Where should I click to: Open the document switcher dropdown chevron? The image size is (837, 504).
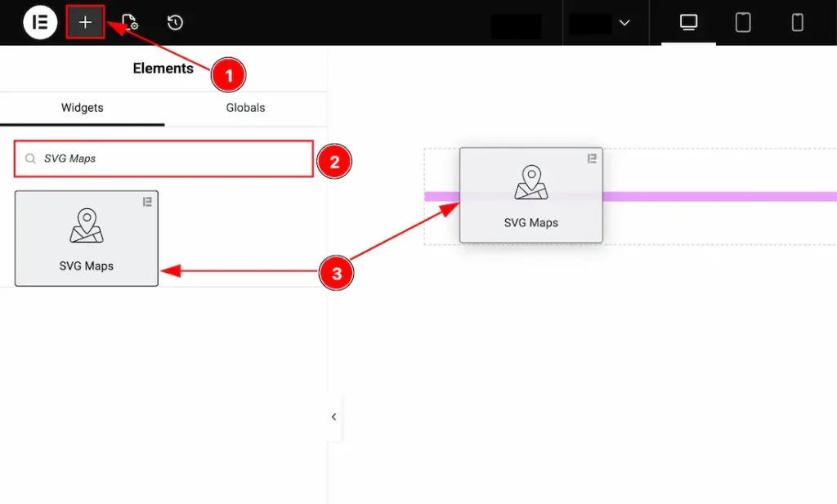click(626, 23)
